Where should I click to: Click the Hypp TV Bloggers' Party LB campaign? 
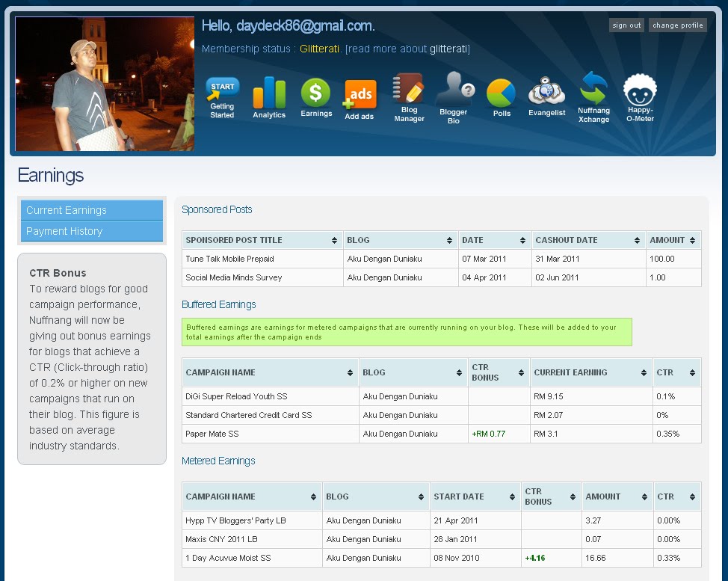tap(235, 520)
